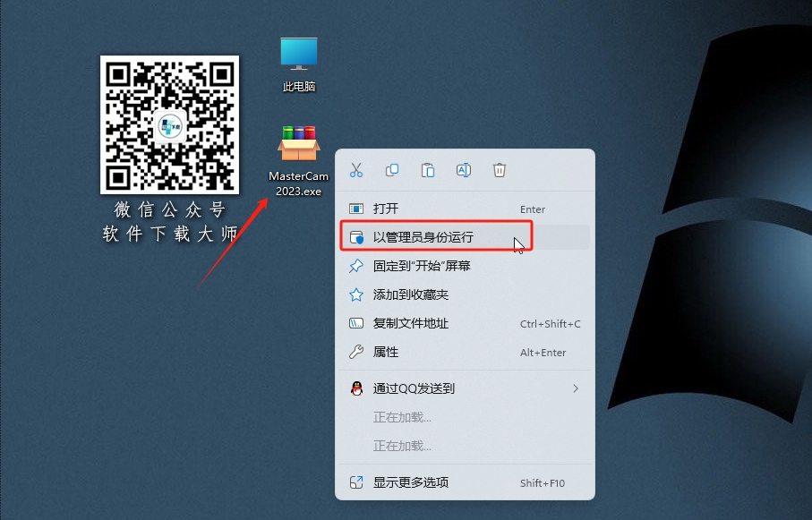The image size is (812, 520).
Task: Click the pushpin icon beside 固定到"开始"屏幕
Action: 356,266
